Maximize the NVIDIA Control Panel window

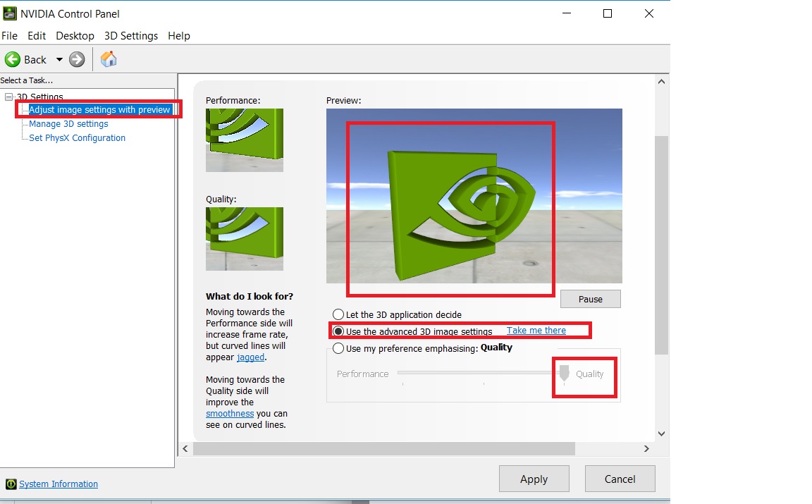(608, 13)
